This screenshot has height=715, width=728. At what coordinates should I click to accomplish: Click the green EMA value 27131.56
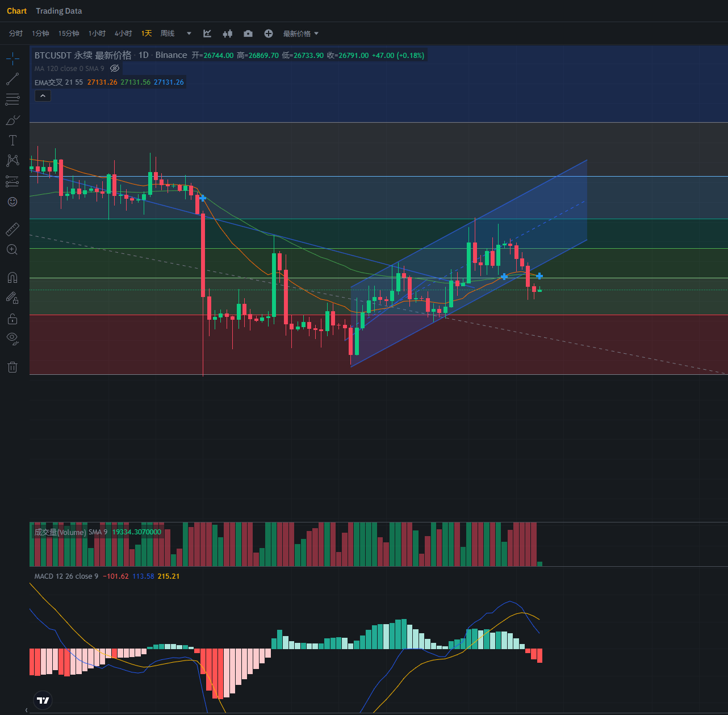coord(136,82)
